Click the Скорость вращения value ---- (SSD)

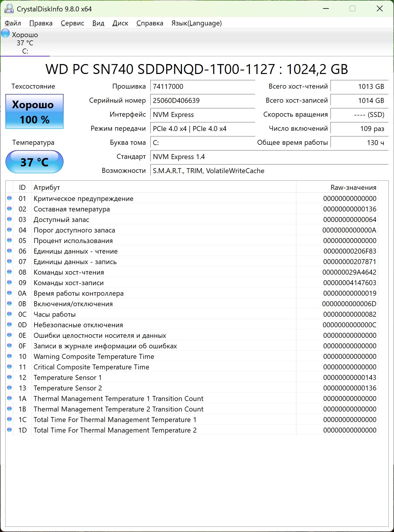359,115
